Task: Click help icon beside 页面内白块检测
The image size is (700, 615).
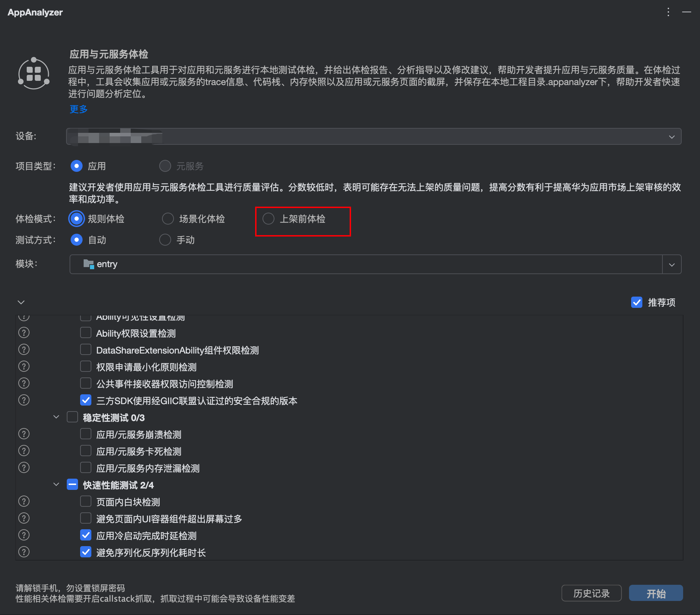Action: point(24,501)
